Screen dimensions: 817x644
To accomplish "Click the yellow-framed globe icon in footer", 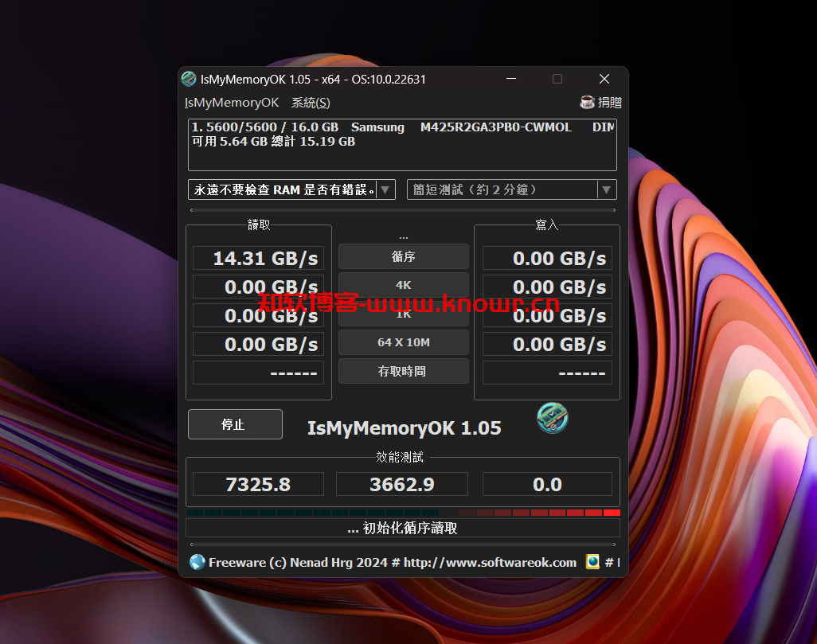I will click(592, 562).
